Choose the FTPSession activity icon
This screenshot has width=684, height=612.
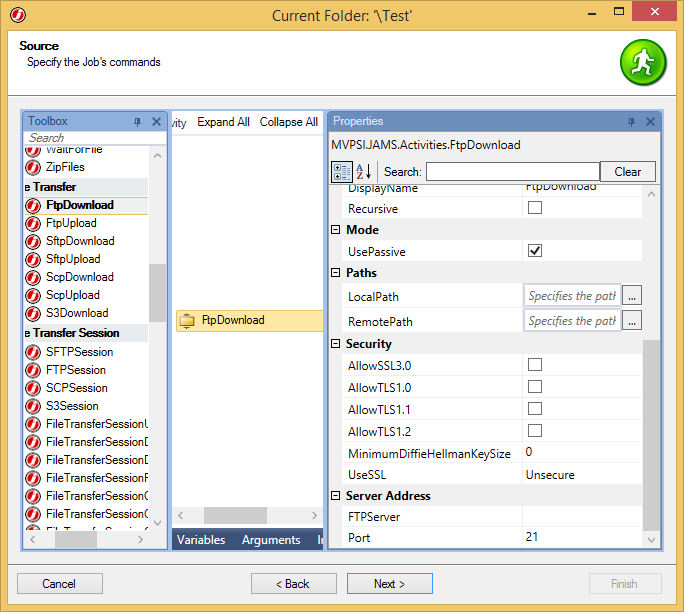[33, 370]
